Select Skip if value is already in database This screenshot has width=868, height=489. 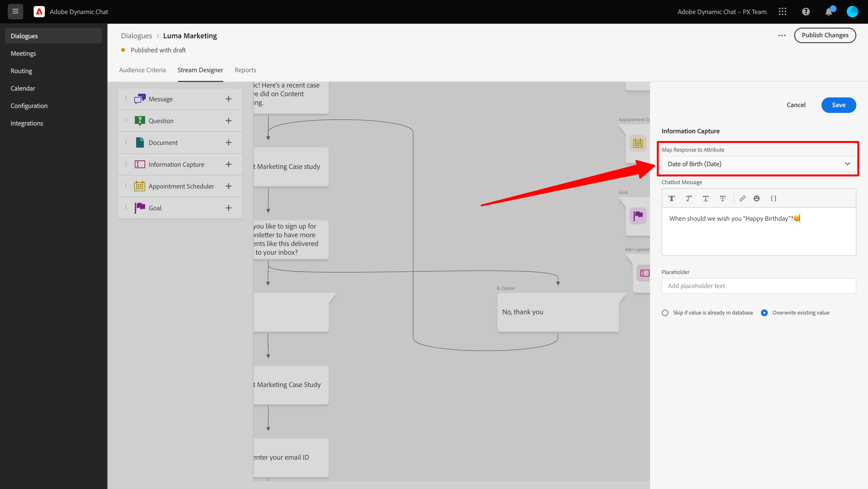coord(665,313)
